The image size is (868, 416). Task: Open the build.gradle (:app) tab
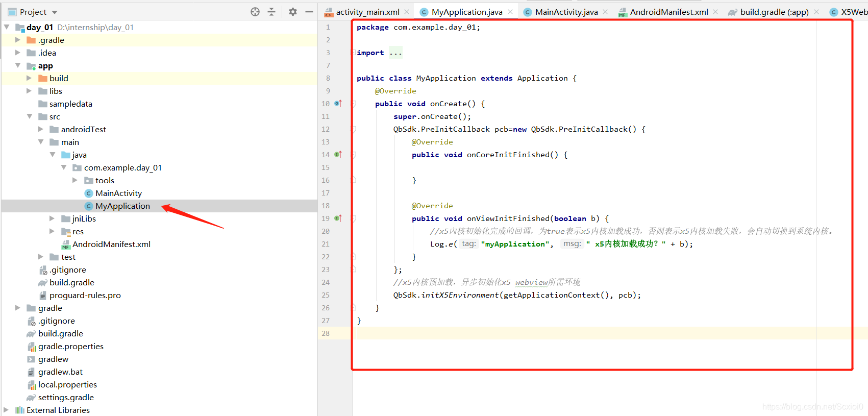pyautogui.click(x=774, y=12)
